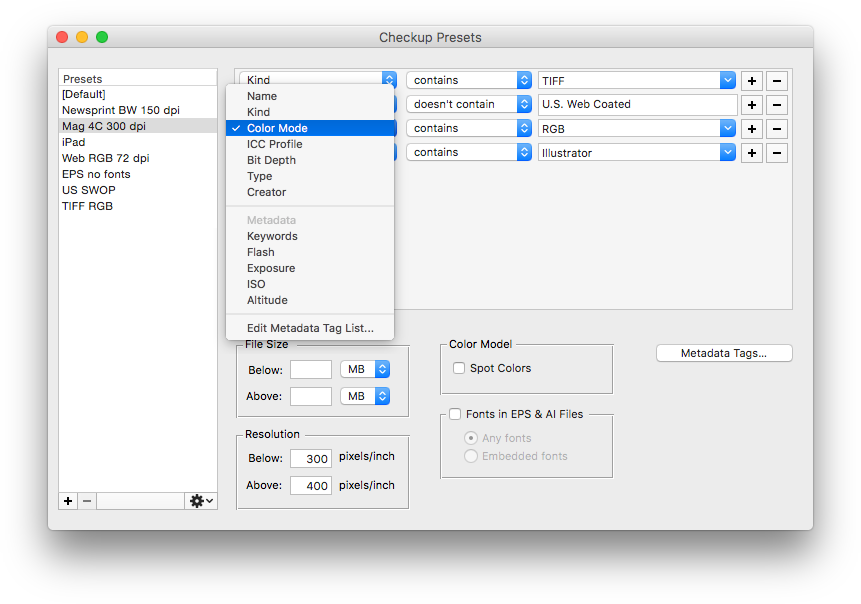The height and width of the screenshot is (604, 861).
Task: Remove the U.S. Web Coated rule row
Action: coord(776,105)
